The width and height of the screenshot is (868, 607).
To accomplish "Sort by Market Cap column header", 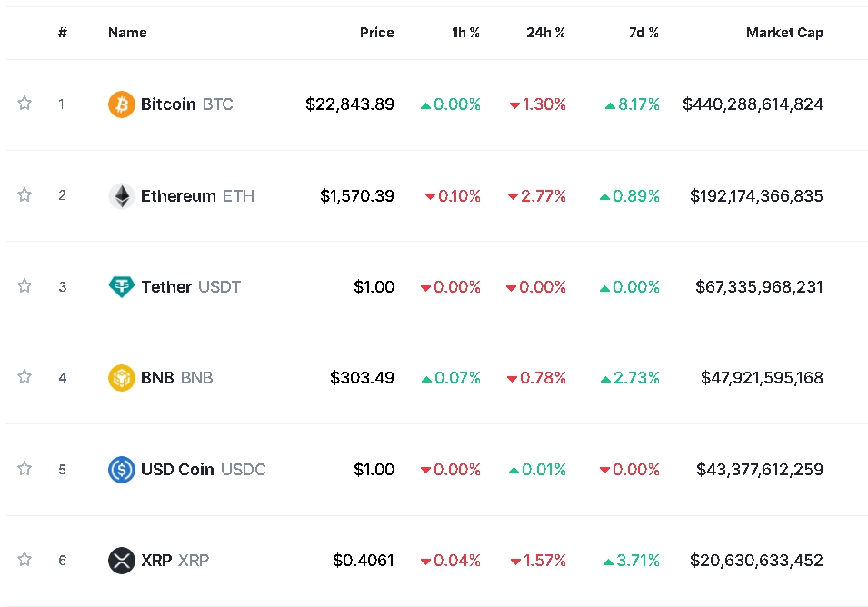I will click(784, 33).
